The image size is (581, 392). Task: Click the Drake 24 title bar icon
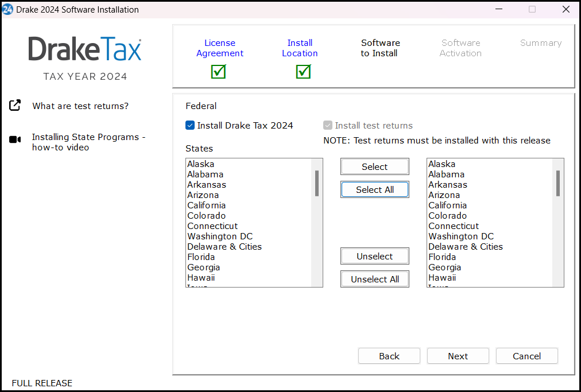[x=7, y=9]
